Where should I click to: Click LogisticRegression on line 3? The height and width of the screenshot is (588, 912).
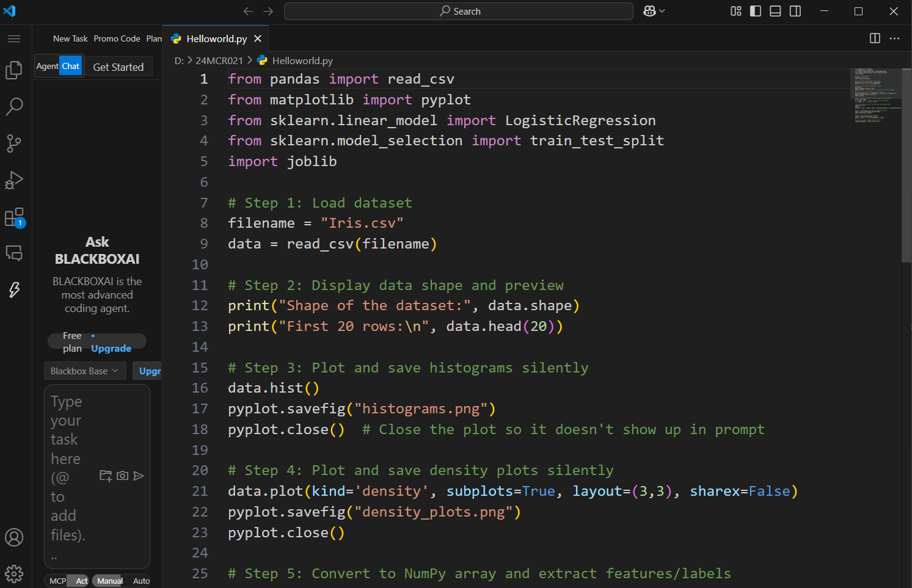[x=580, y=120]
